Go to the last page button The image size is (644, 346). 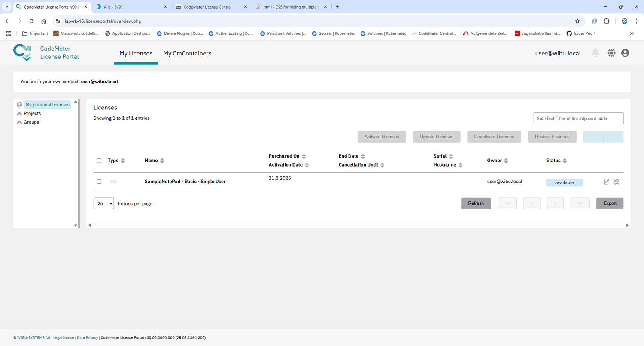tap(580, 203)
